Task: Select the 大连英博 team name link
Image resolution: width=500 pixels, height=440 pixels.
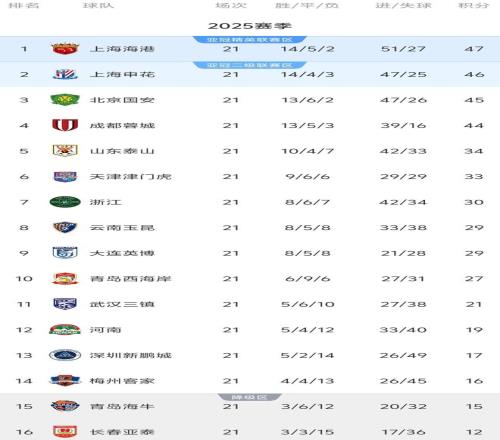Action: pyautogui.click(x=122, y=253)
